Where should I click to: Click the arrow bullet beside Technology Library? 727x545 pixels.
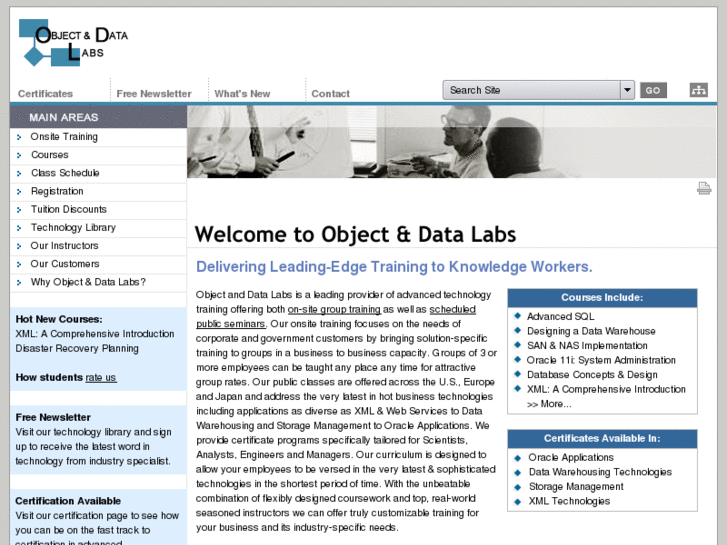pyautogui.click(x=19, y=228)
